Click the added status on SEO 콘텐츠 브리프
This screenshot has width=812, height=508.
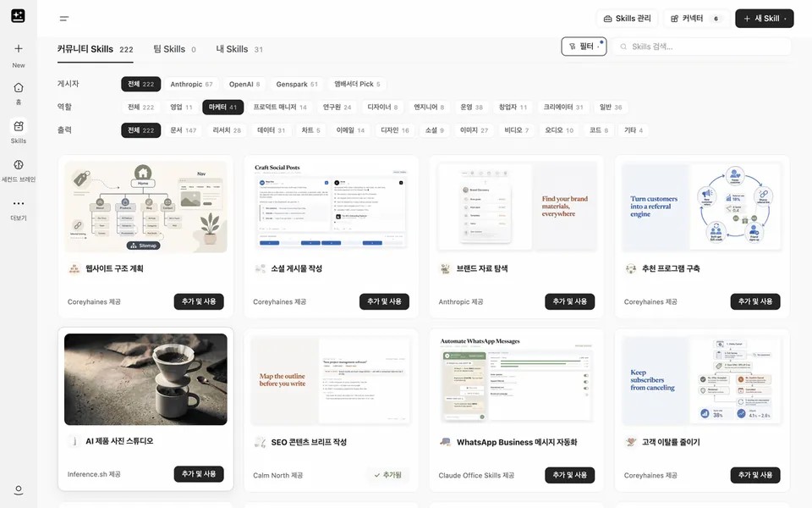point(388,475)
